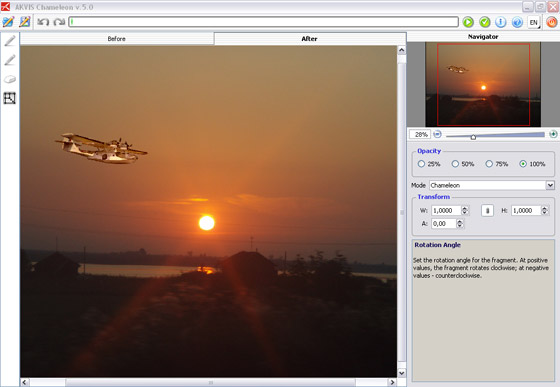Viewport: 560px width, 387px height.
Task: Switch to the Before tab
Action: point(117,39)
